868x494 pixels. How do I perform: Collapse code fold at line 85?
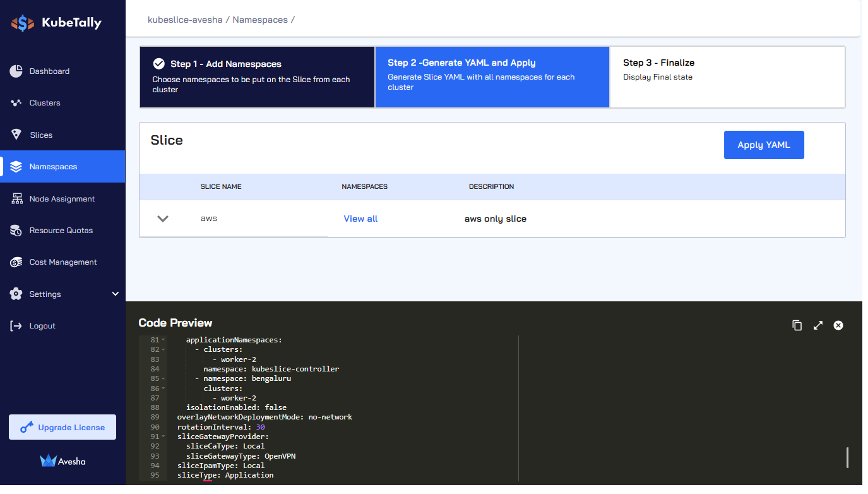[163, 379]
